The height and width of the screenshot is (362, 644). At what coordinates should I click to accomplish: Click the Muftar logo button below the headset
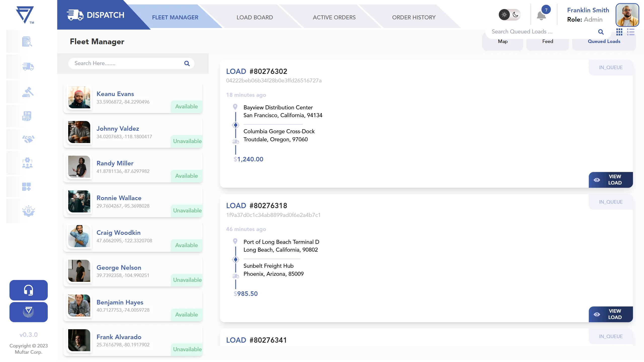[28, 312]
